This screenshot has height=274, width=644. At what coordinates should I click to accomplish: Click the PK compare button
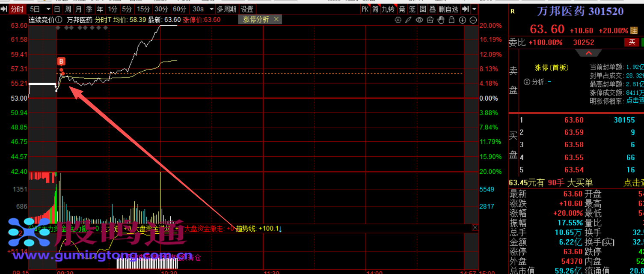pyautogui.click(x=365, y=9)
